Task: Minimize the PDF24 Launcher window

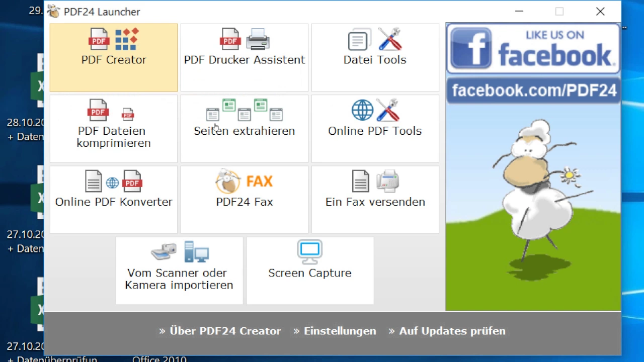Action: 520,11
